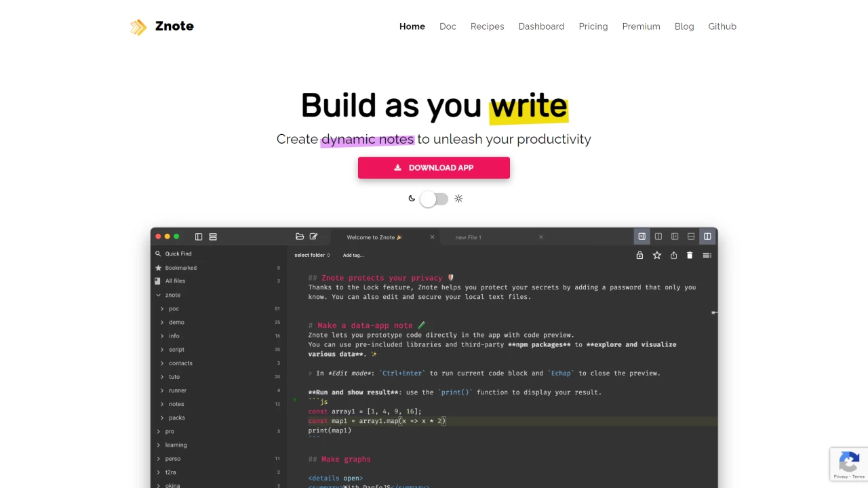The image size is (868, 488).
Task: Toggle the sidebar panel icon in app titlebar
Action: point(199,237)
